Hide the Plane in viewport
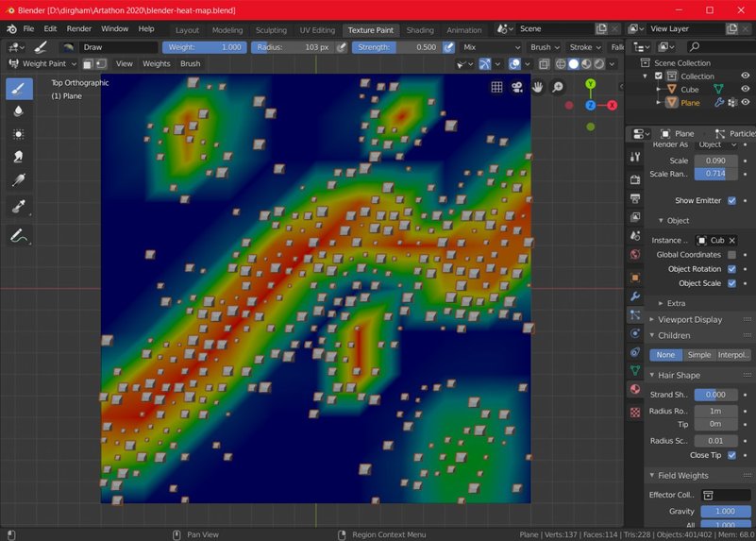The width and height of the screenshot is (756, 541). tap(745, 102)
